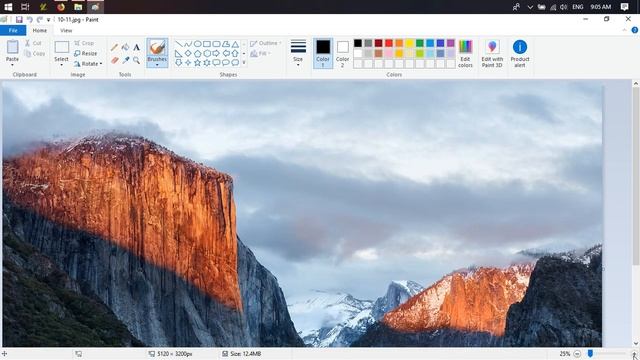Click the Resize button
The image size is (640, 360).
point(86,53)
